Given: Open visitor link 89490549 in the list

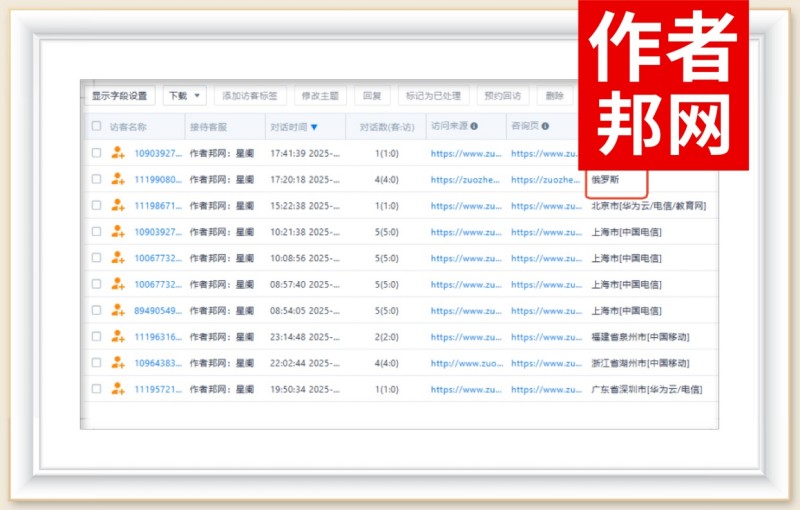Looking at the screenshot, I should (158, 311).
